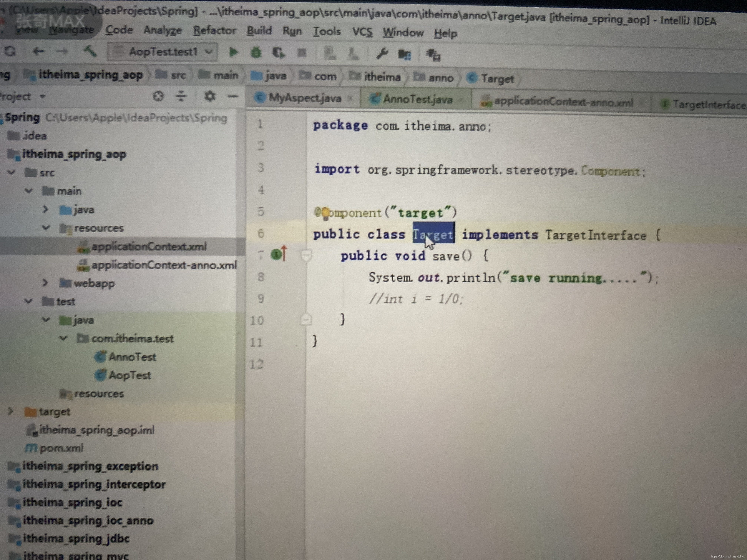
Task: Hide Project panel with minus icon
Action: [233, 97]
